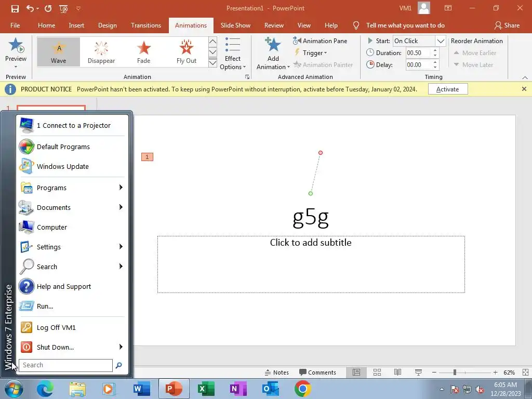Apply the Disappear animation effect

tap(101, 52)
